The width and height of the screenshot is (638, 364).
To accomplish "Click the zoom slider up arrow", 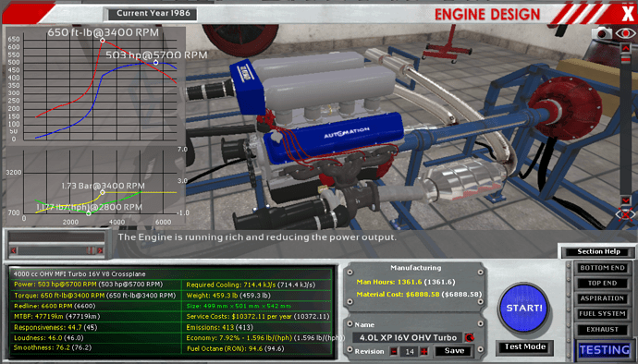I will pyautogui.click(x=625, y=48).
